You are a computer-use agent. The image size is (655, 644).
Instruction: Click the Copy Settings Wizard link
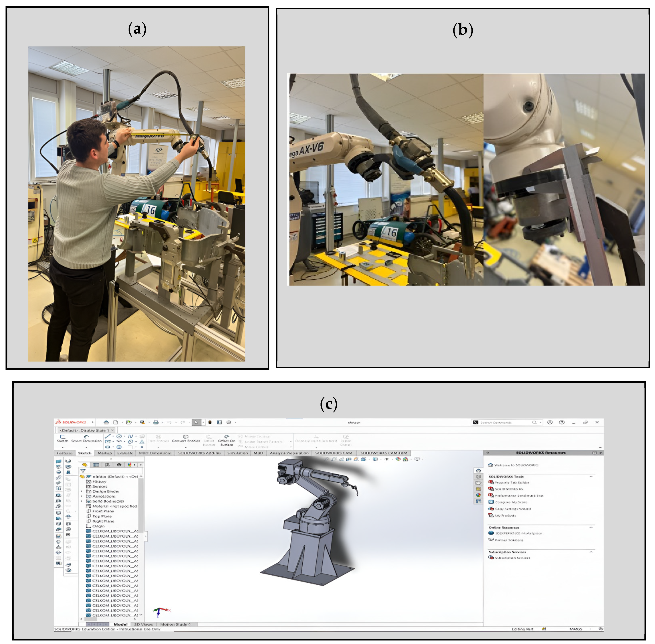pyautogui.click(x=510, y=509)
